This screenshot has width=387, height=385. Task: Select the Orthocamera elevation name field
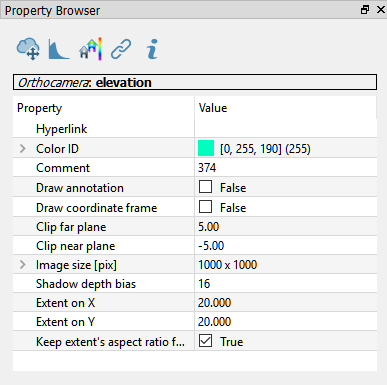(195, 82)
